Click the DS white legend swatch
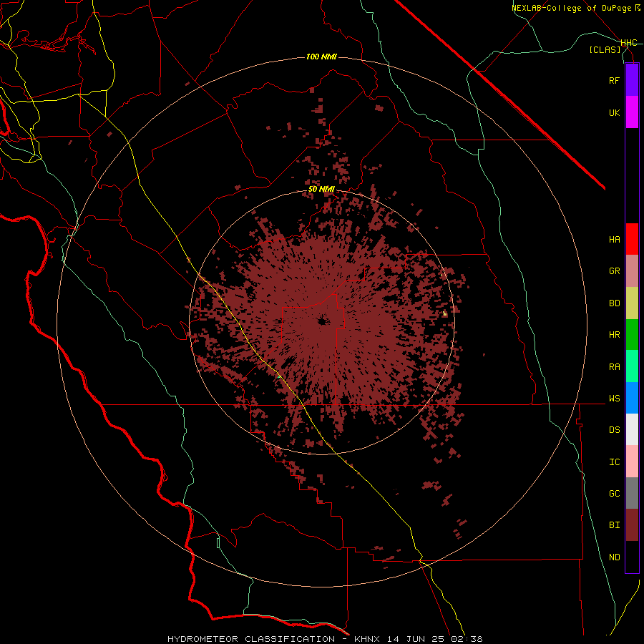Screen dimensions: 644x644 tap(632, 429)
